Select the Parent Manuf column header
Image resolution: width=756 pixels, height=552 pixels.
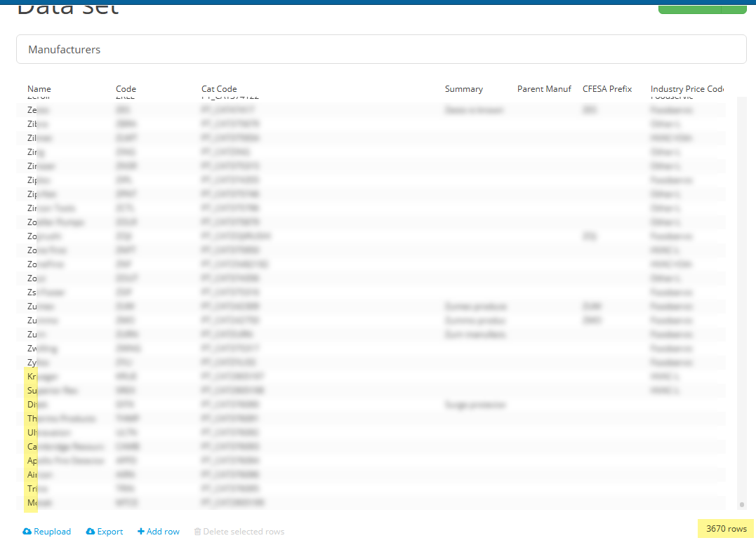tap(544, 89)
